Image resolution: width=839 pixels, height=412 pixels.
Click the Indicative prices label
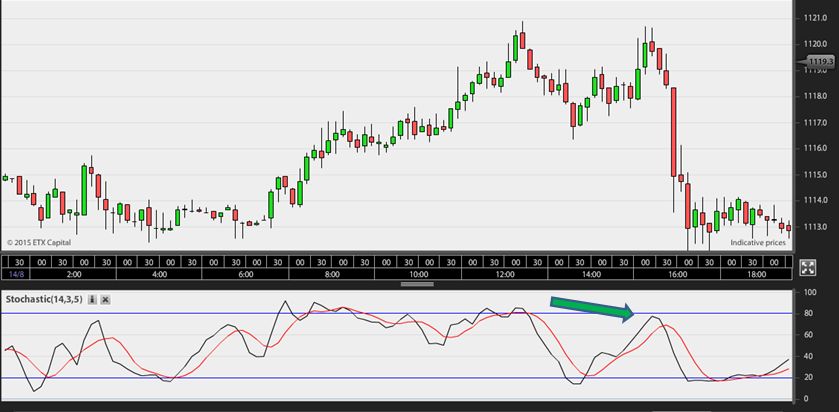pyautogui.click(x=758, y=242)
